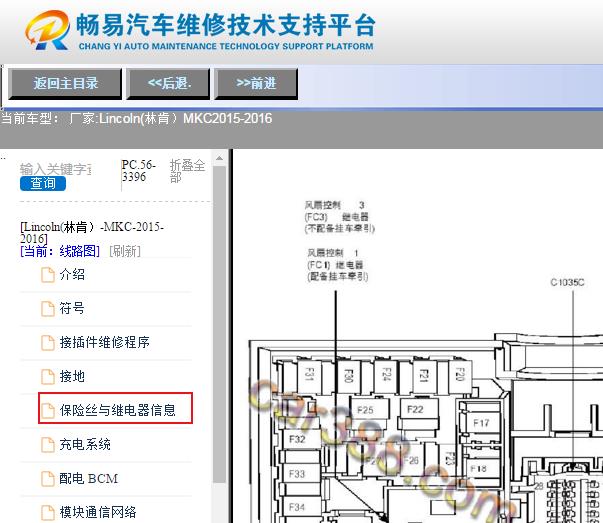Open 接插件维修程序 in the tree

[x=104, y=342]
